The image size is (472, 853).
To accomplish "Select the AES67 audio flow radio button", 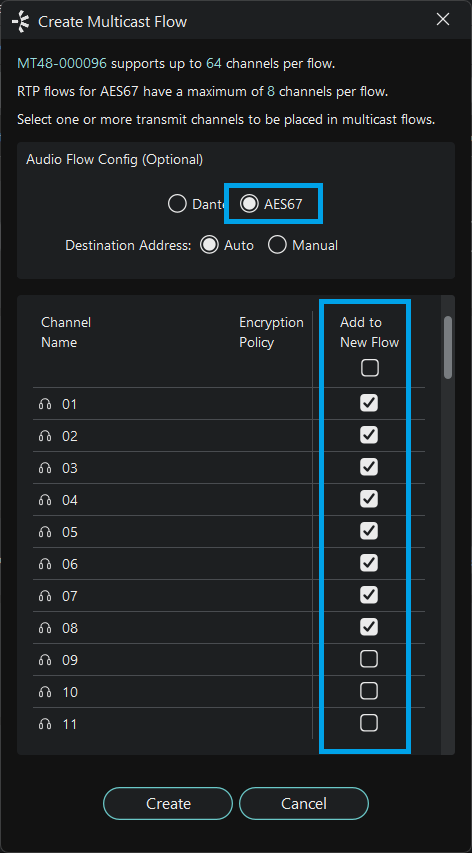I will point(249,204).
